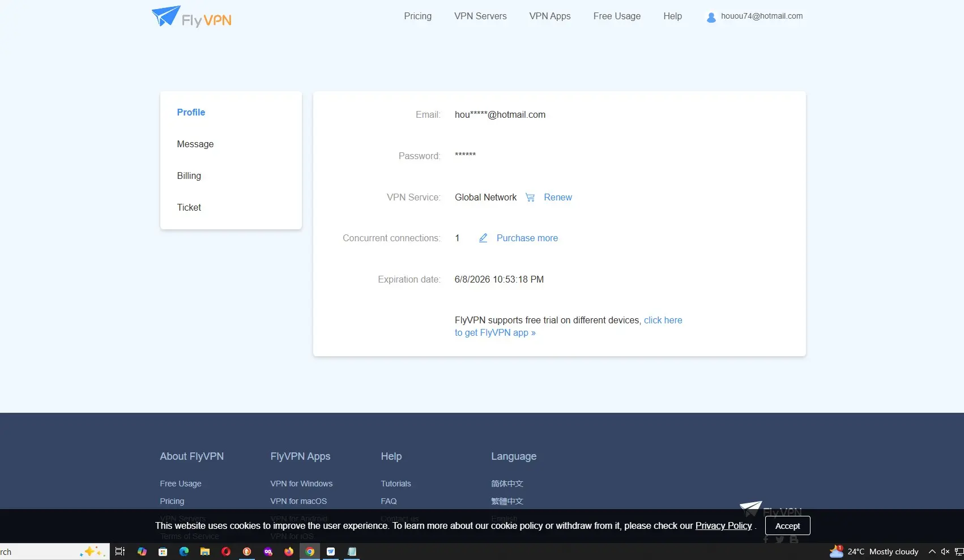Click the masked email hou*****@hotmail.com

[500, 115]
